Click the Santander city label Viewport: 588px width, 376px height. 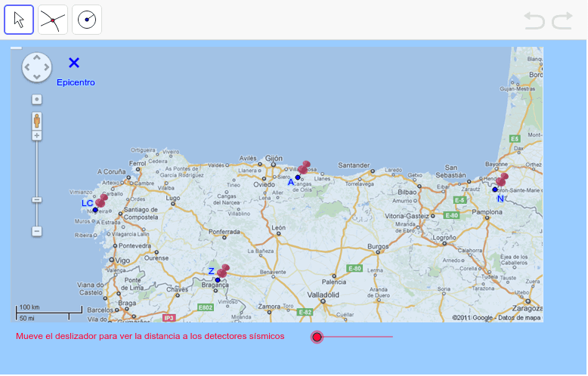354,165
